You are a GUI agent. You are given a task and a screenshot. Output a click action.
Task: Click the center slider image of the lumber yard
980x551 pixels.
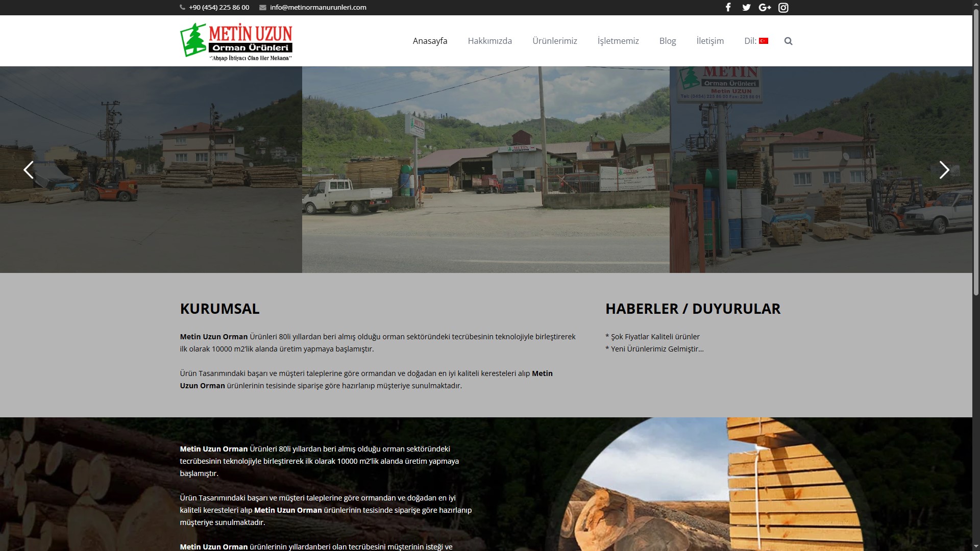pyautogui.click(x=486, y=169)
